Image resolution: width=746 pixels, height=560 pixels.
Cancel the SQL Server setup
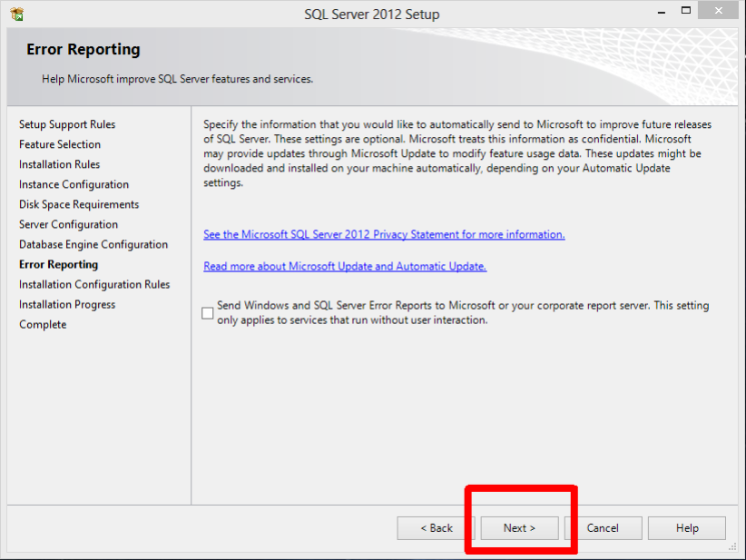click(x=603, y=528)
